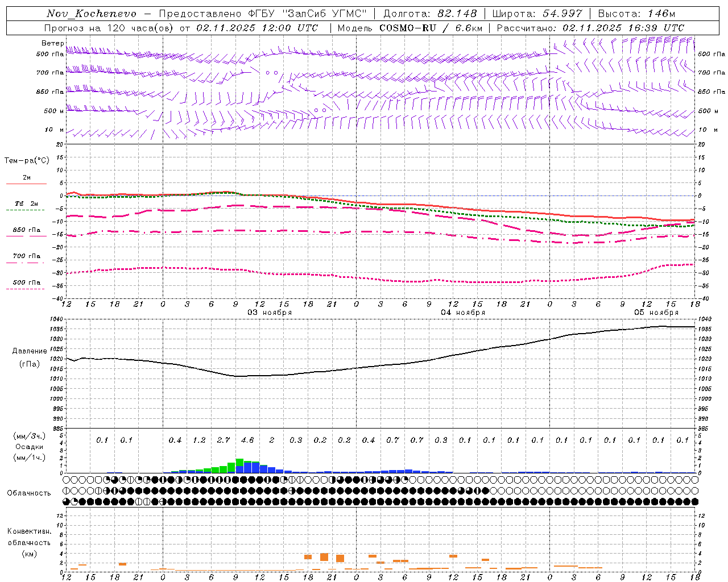This screenshot has width=728, height=582.
Task: Click the ФГБУ "ЗапСиб УГМС" provider text
Action: [x=307, y=14]
